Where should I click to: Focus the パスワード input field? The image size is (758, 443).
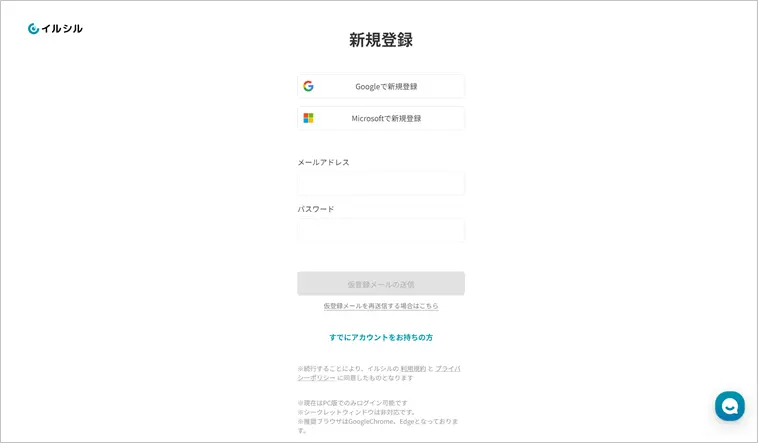(x=381, y=230)
